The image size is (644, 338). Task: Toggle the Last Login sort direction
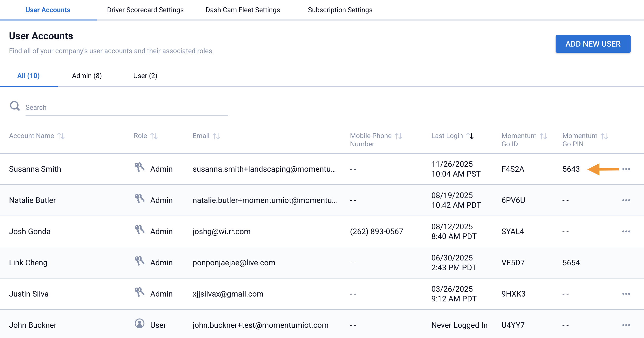point(470,136)
